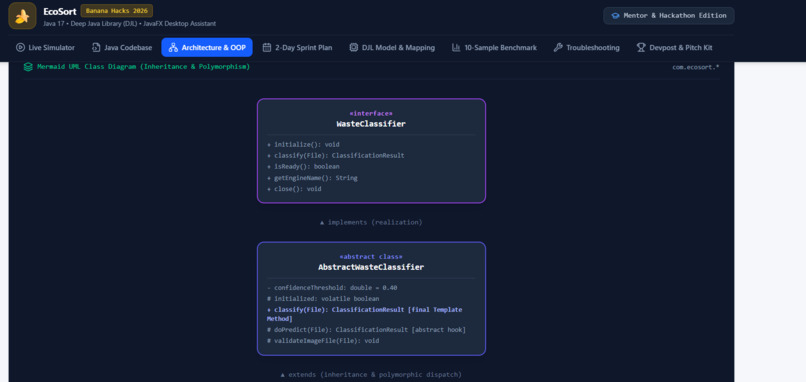Click the Mentor & Hackathon Edition button
The image size is (806, 382).
669,16
